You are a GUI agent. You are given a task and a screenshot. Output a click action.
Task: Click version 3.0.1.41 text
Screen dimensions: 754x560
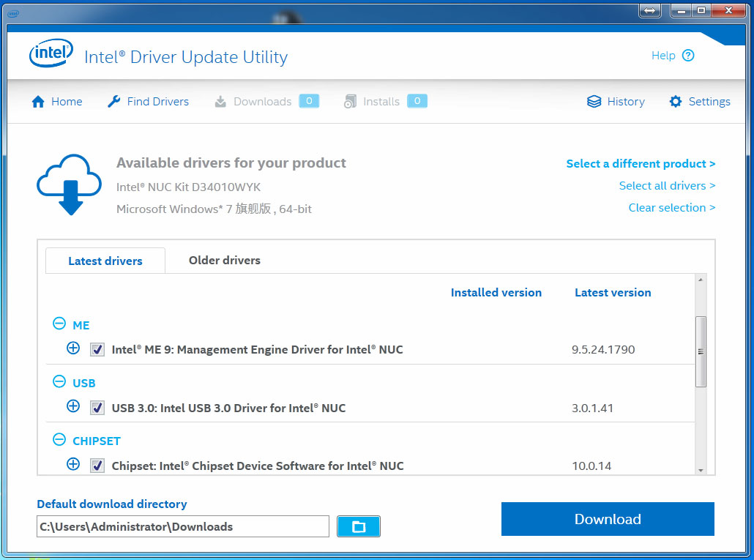pos(592,408)
